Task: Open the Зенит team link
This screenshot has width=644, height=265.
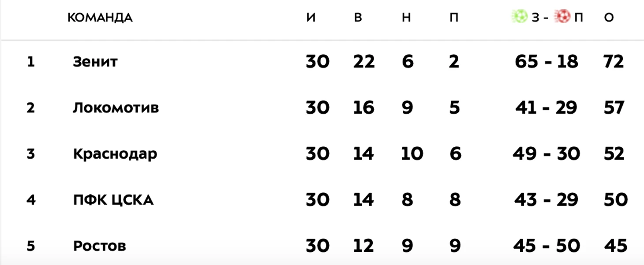Action: click(95, 62)
